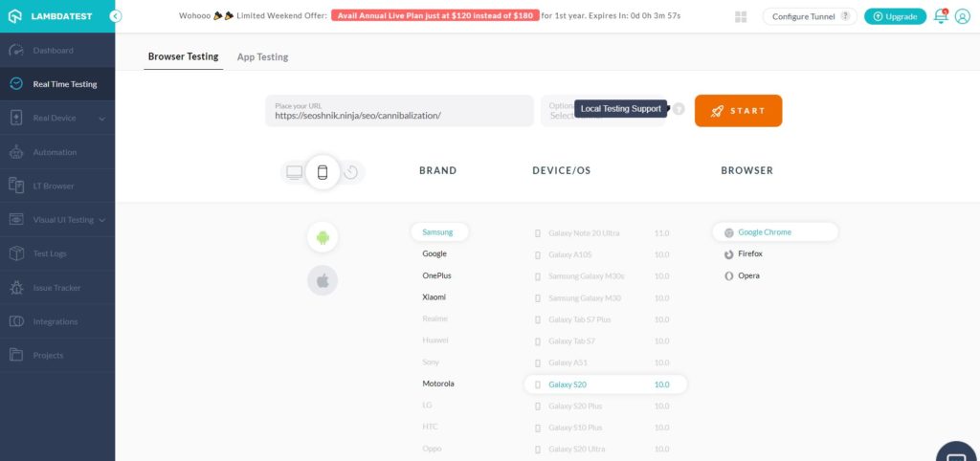Expand the Real Device submenu chevron
980x461 pixels.
[101, 119]
